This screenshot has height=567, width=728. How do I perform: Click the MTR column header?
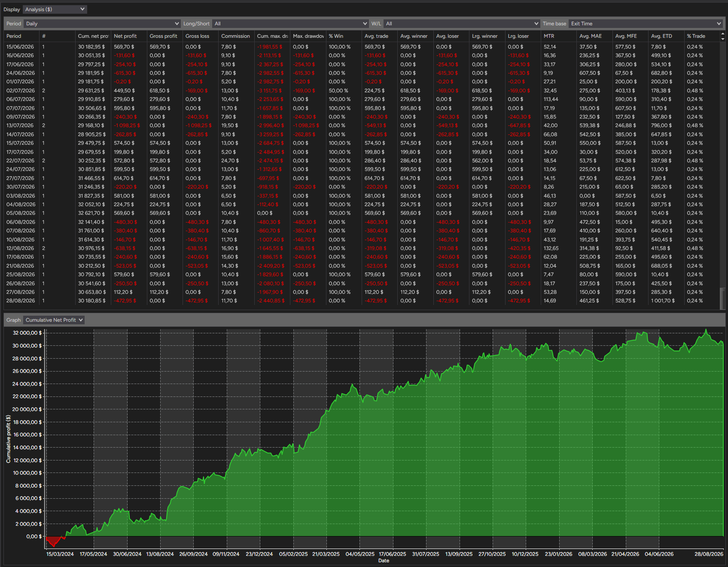coord(559,36)
